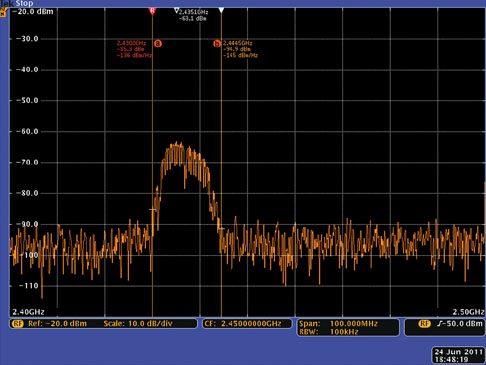Click the -50.0 dBm trigger level readout

tap(462, 324)
